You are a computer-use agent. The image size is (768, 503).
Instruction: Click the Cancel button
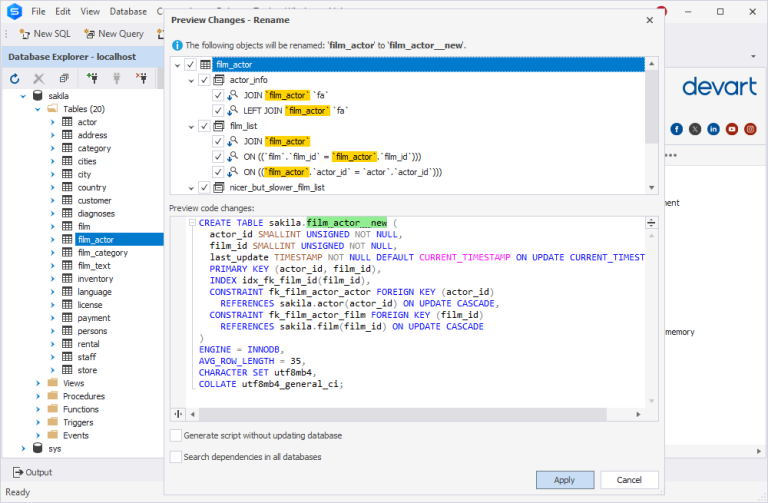point(629,480)
